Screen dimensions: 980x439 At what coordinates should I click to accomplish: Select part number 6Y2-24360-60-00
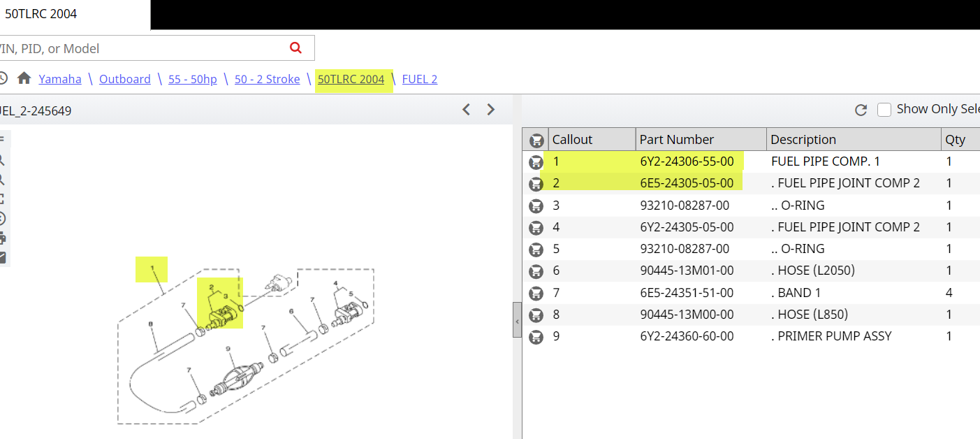pyautogui.click(x=687, y=336)
